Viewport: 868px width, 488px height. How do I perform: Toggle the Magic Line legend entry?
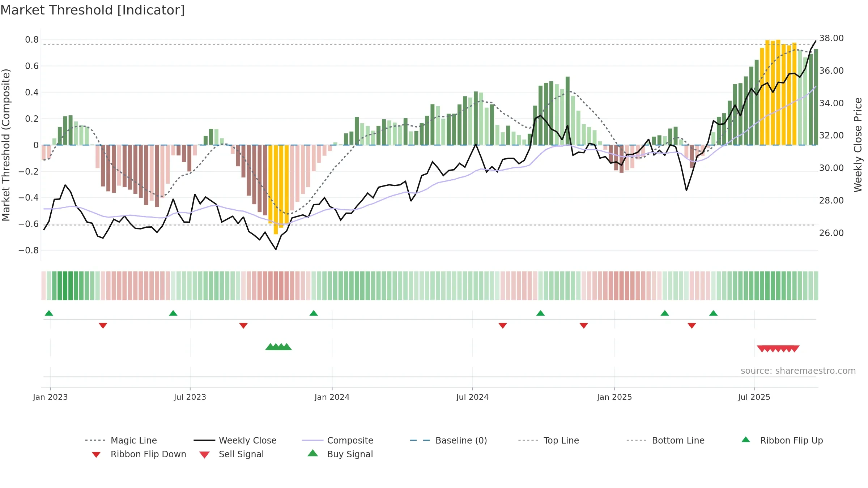[x=121, y=440]
